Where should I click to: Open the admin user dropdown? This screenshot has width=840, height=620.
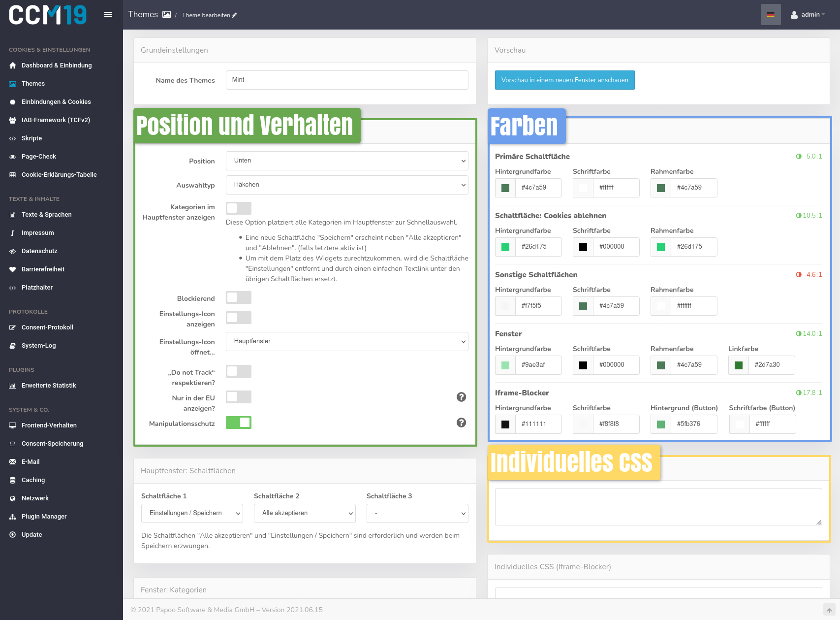(x=808, y=15)
